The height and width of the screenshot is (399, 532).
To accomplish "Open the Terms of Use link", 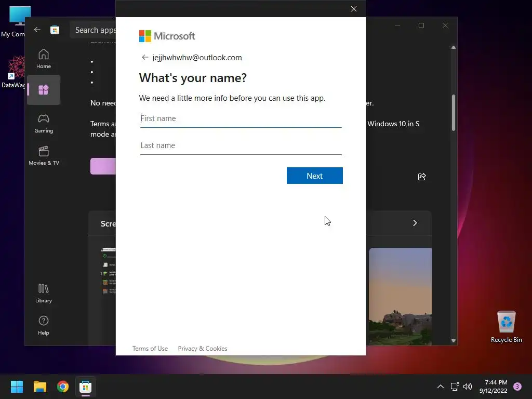I will pyautogui.click(x=150, y=349).
